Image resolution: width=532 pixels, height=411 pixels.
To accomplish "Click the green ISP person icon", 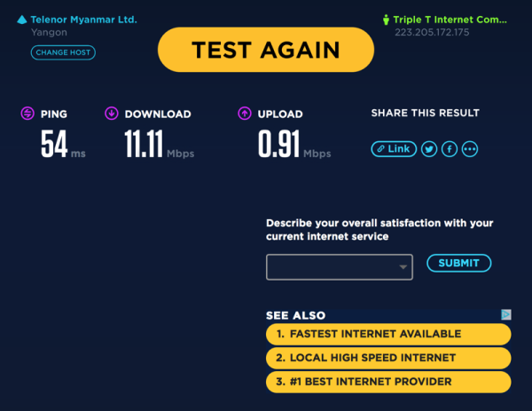I will point(386,20).
